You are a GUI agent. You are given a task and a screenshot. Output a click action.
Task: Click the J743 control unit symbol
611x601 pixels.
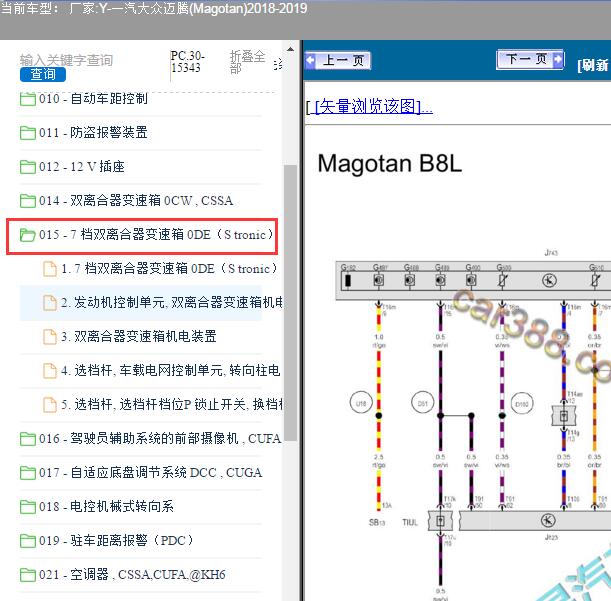(x=549, y=280)
